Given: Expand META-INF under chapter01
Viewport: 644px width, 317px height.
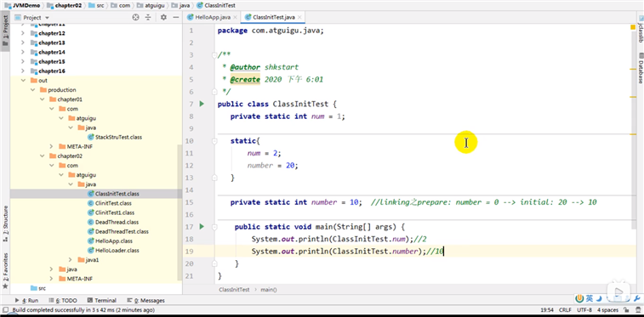Looking at the screenshot, I should 52,146.
